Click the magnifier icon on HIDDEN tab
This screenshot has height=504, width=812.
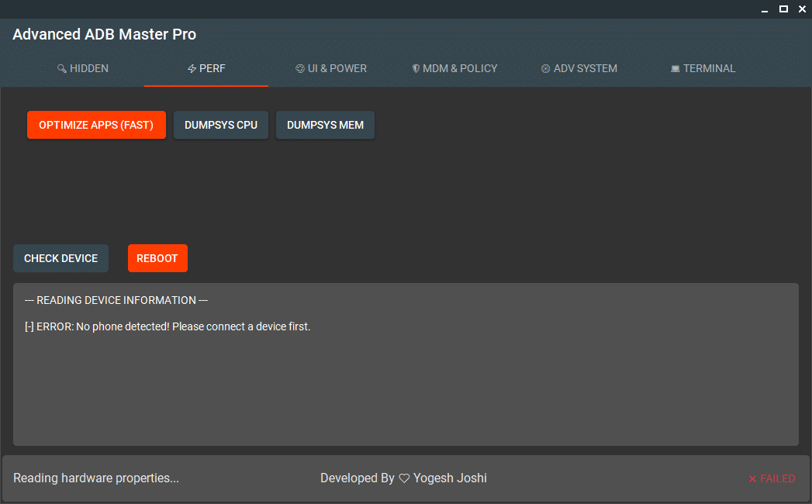[61, 67]
